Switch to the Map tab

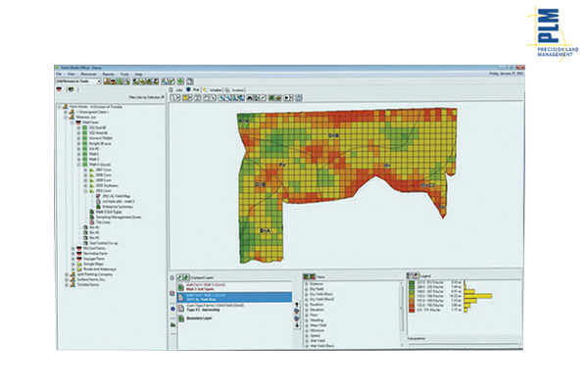point(193,89)
